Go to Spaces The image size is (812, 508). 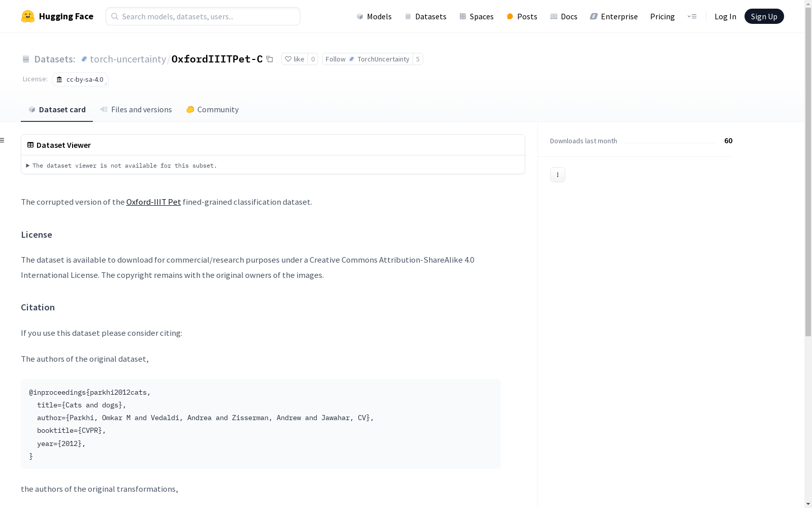pos(476,16)
